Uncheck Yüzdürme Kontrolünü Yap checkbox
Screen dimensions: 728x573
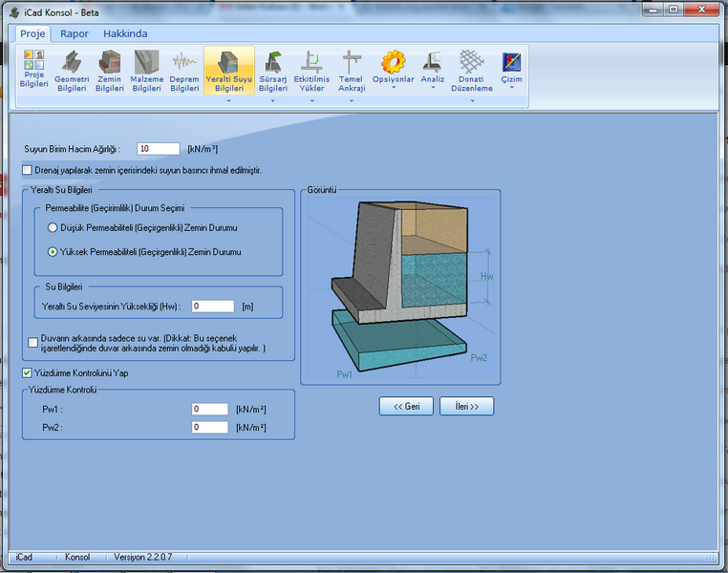pos(27,373)
